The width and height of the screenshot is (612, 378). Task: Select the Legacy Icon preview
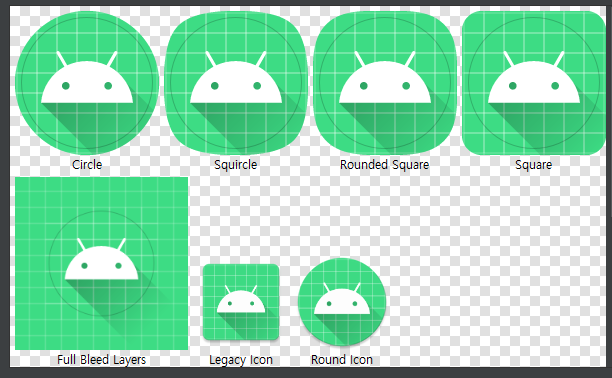pos(241,302)
